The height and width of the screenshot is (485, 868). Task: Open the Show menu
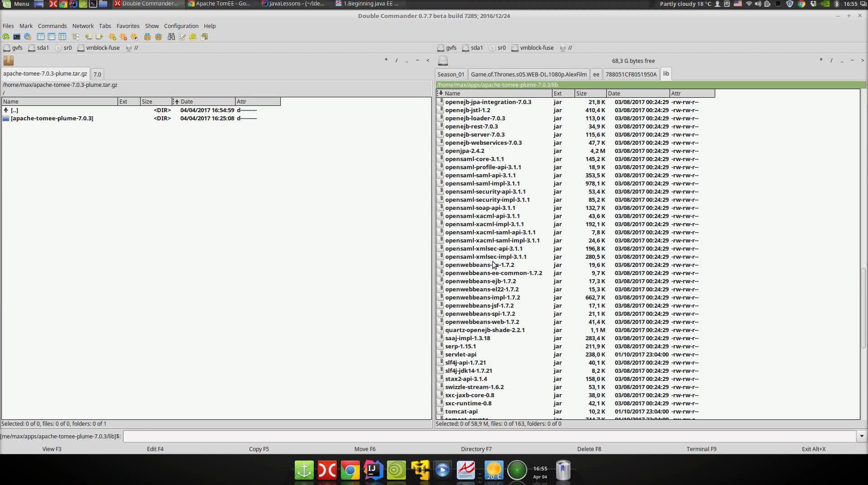tap(152, 26)
